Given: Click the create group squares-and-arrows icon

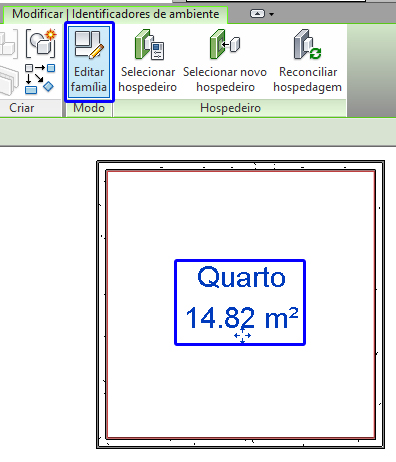Looking at the screenshot, I should click(40, 79).
